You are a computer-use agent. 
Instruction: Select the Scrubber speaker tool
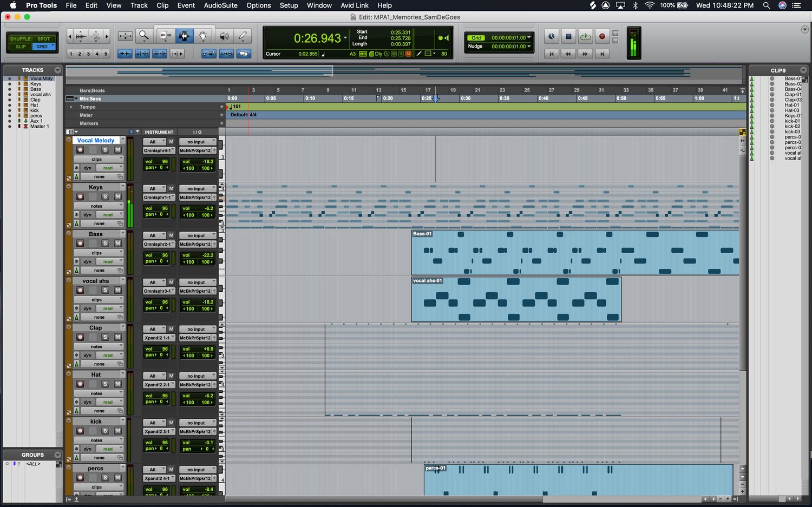tap(224, 36)
